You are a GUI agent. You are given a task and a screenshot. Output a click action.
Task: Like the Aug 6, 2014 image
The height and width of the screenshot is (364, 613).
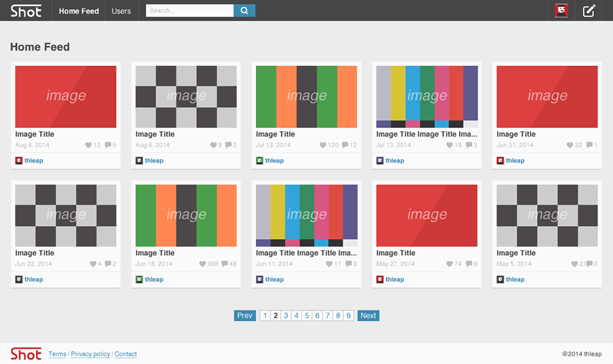(213, 145)
